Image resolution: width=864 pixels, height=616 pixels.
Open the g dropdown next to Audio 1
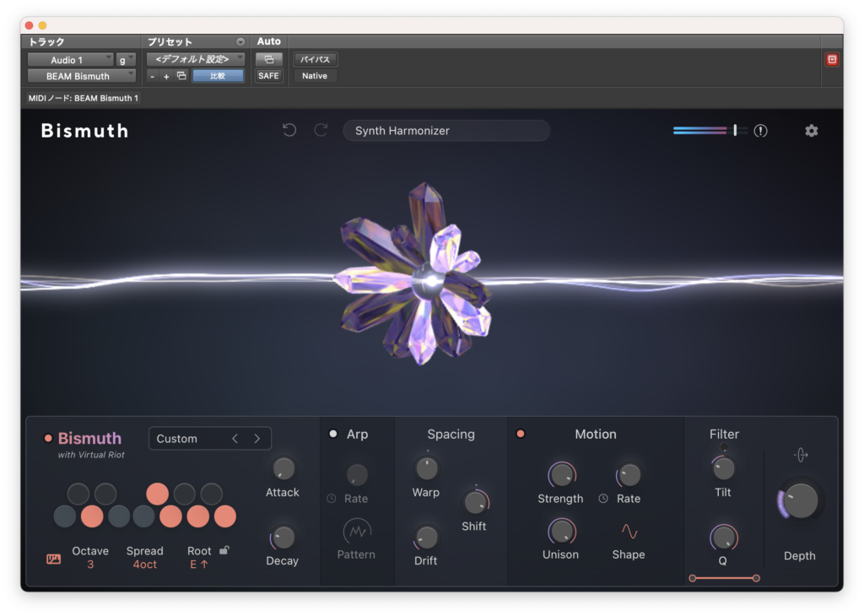click(127, 60)
